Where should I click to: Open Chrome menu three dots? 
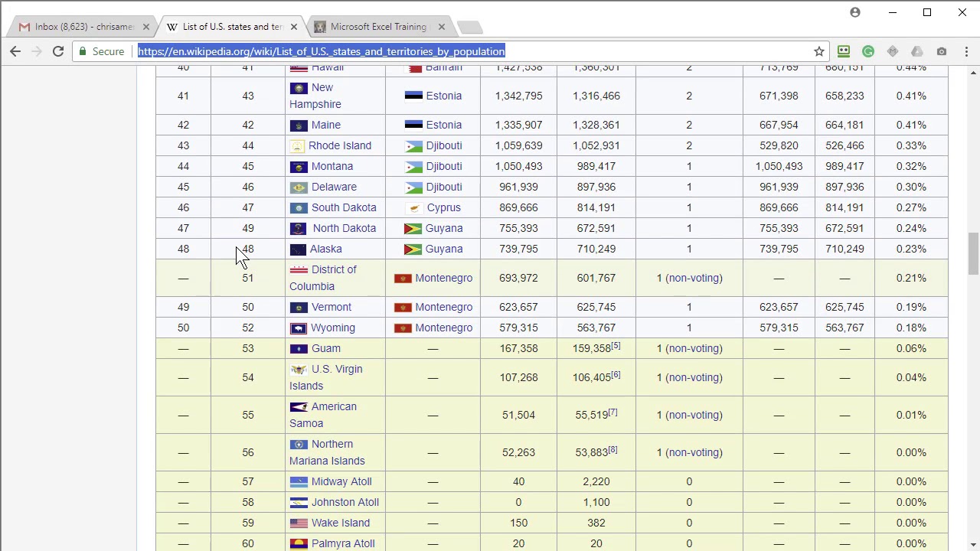click(x=965, y=51)
